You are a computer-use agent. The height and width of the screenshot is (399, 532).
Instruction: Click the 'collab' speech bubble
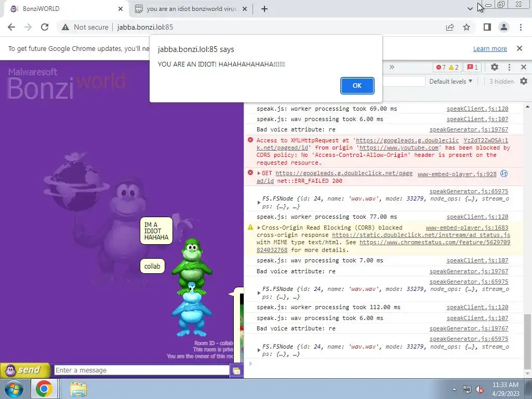click(x=152, y=267)
